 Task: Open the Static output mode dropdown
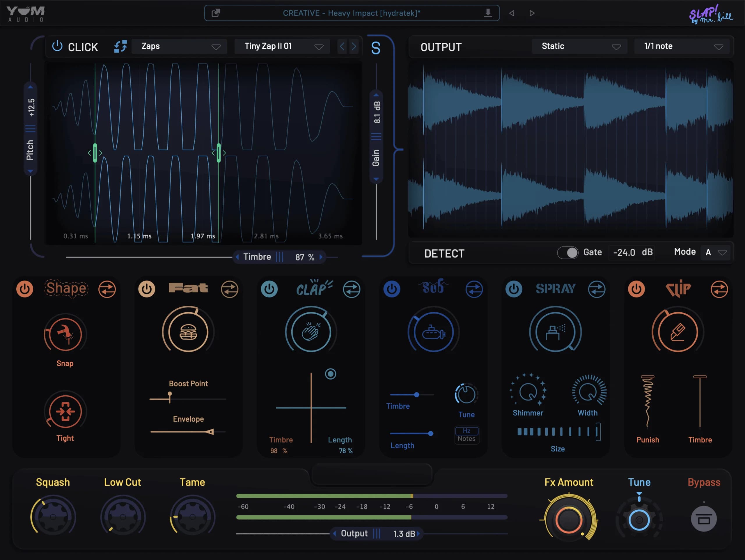click(579, 47)
